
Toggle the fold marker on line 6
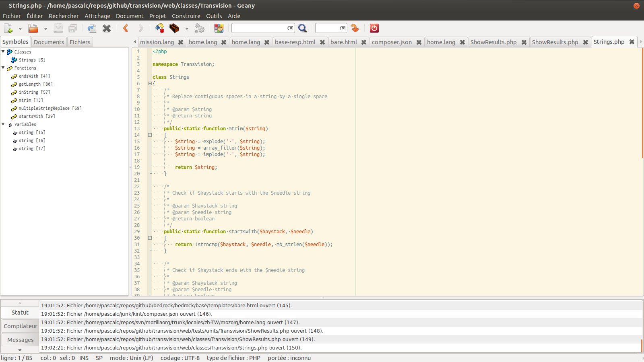pos(150,84)
